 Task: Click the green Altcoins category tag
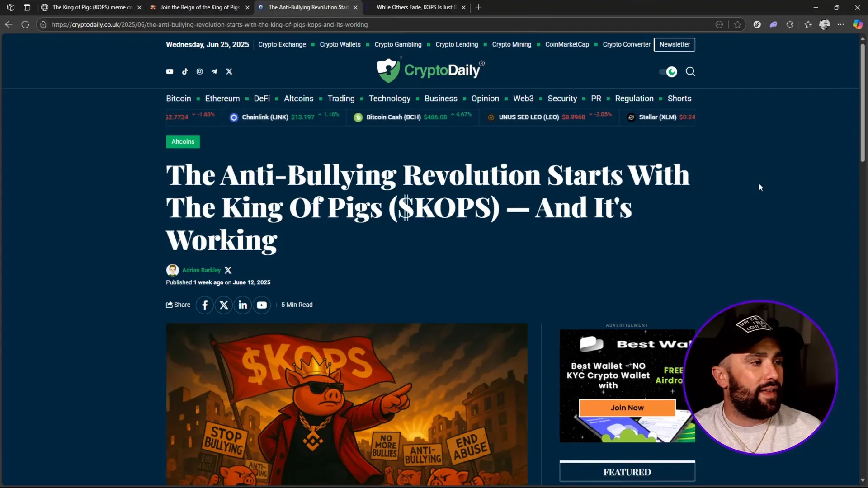click(183, 142)
